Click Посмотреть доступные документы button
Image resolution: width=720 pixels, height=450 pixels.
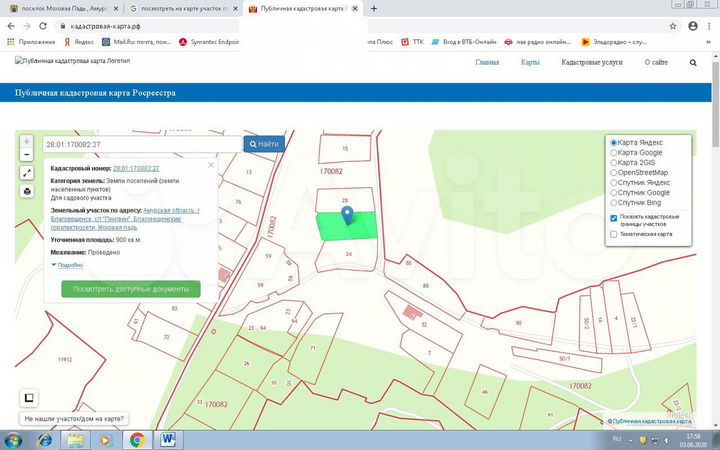click(x=130, y=288)
